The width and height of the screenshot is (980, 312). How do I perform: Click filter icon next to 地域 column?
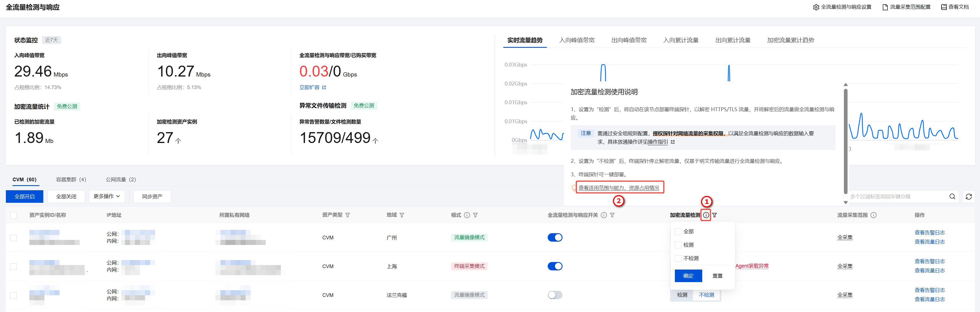click(402, 215)
